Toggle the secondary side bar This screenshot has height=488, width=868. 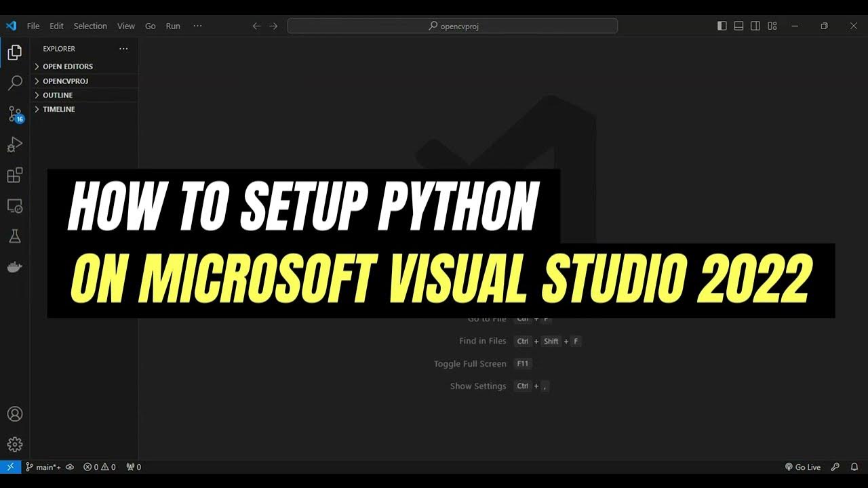point(755,26)
